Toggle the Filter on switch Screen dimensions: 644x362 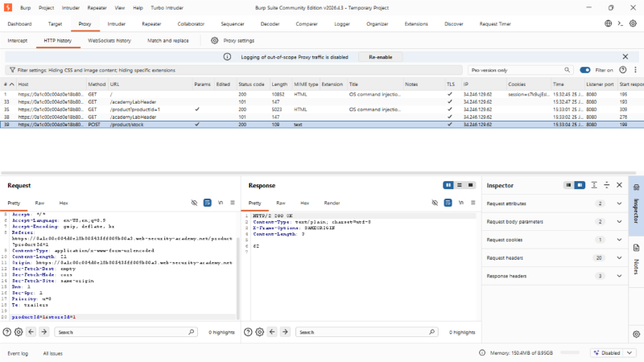pos(585,70)
